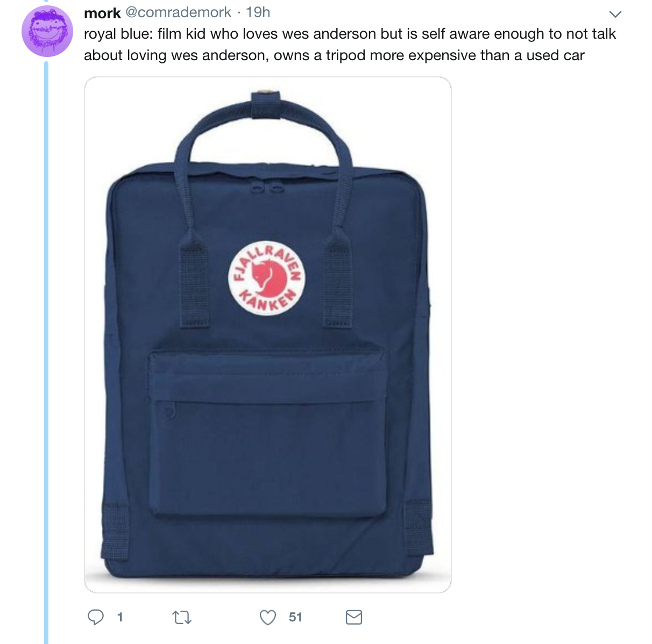Like the tweet with the heart icon
This screenshot has width=652, height=644.
(x=268, y=618)
